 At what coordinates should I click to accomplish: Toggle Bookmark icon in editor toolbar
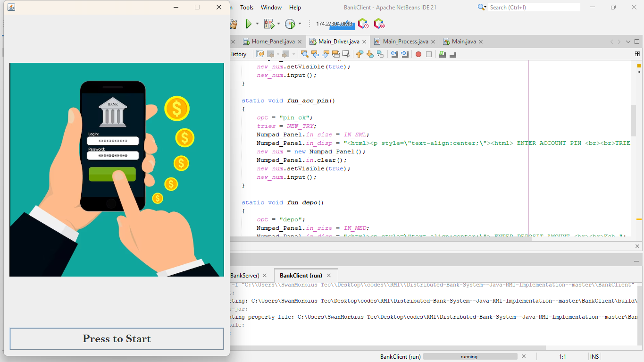pos(380,54)
